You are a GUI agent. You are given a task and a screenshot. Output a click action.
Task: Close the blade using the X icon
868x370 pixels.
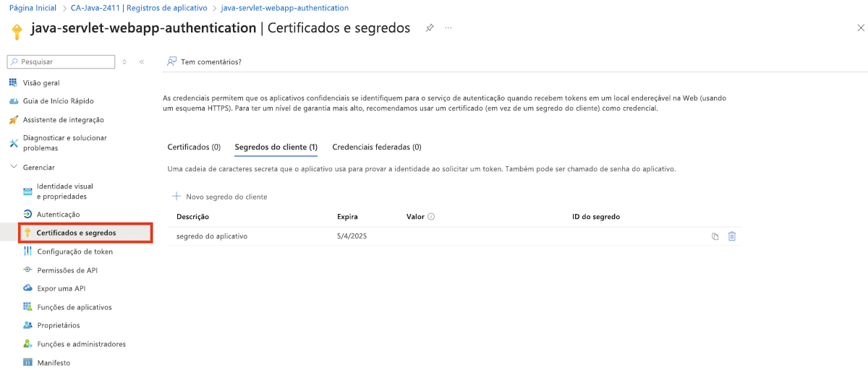pos(861,27)
